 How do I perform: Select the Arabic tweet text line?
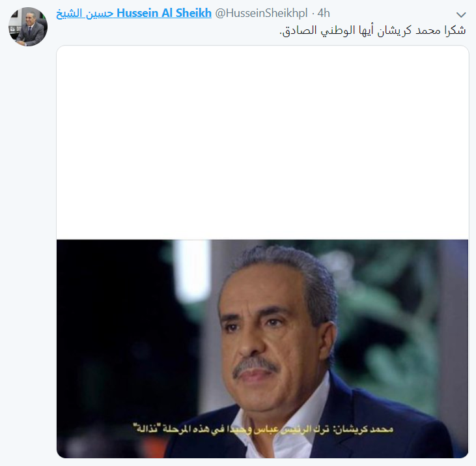(372, 31)
